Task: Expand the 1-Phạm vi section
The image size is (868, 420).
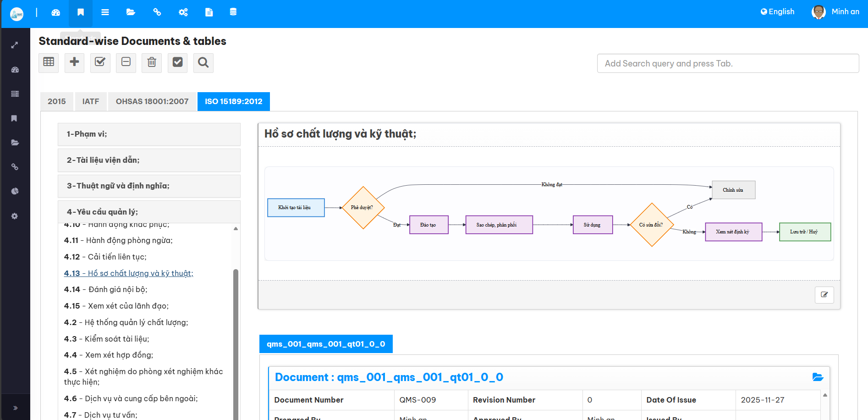Action: [x=149, y=134]
